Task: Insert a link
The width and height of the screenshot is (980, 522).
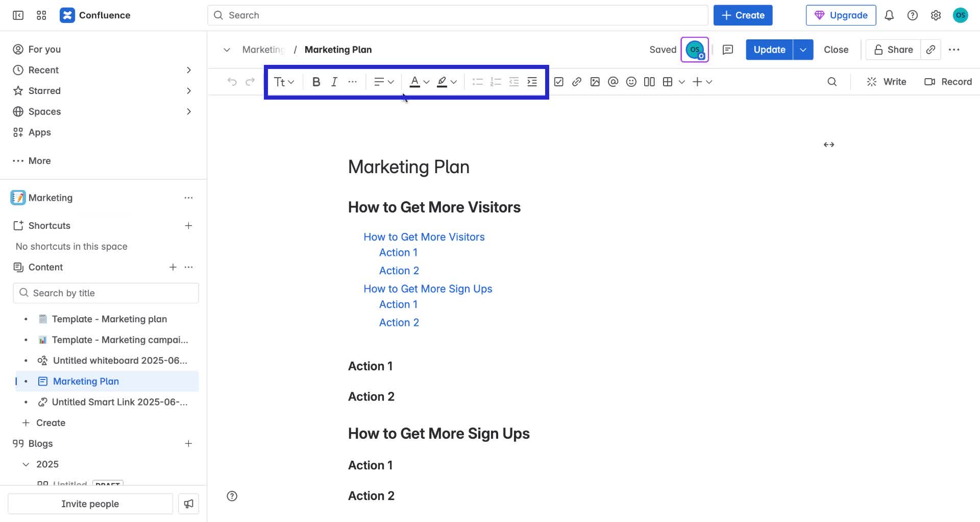Action: 577,81
